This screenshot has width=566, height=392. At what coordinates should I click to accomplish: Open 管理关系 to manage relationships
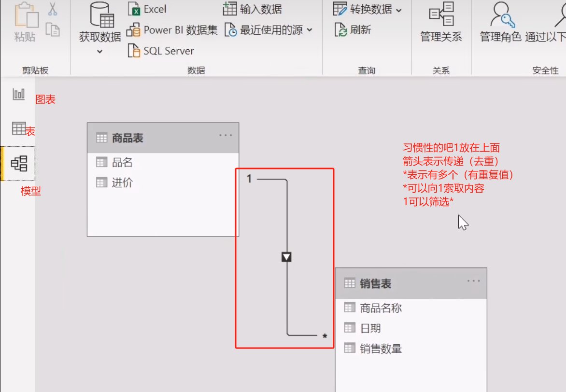[x=441, y=22]
